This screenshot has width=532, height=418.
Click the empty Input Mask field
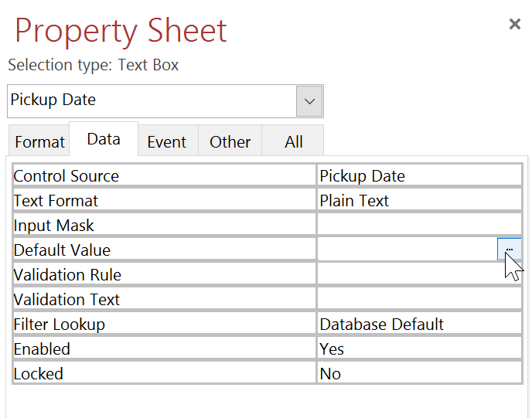point(419,225)
